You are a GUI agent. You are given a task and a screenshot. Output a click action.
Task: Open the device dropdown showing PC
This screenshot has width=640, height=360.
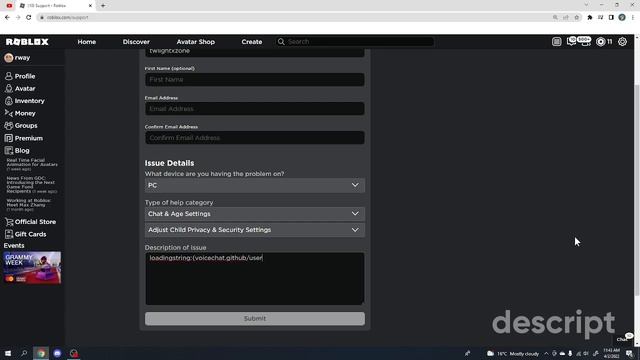coord(255,185)
